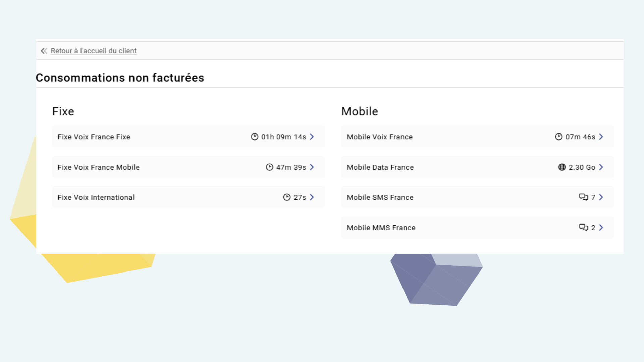Click the 27s duration value
The image size is (644, 362).
(300, 197)
